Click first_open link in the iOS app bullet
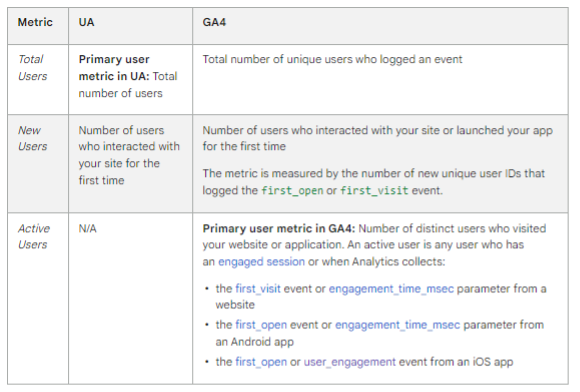Screen dimensions: 580x392 click(261, 362)
